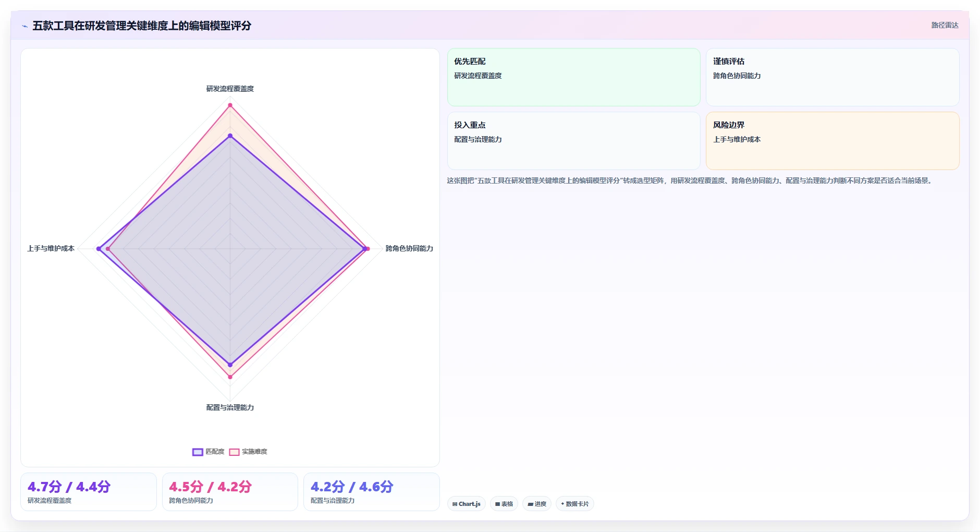Select the 4.7分 / 4.4分 score card

pos(89,492)
